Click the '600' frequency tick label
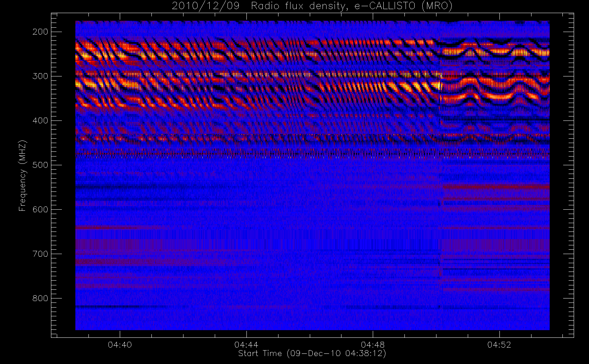The height and width of the screenshot is (364, 589). pos(40,209)
